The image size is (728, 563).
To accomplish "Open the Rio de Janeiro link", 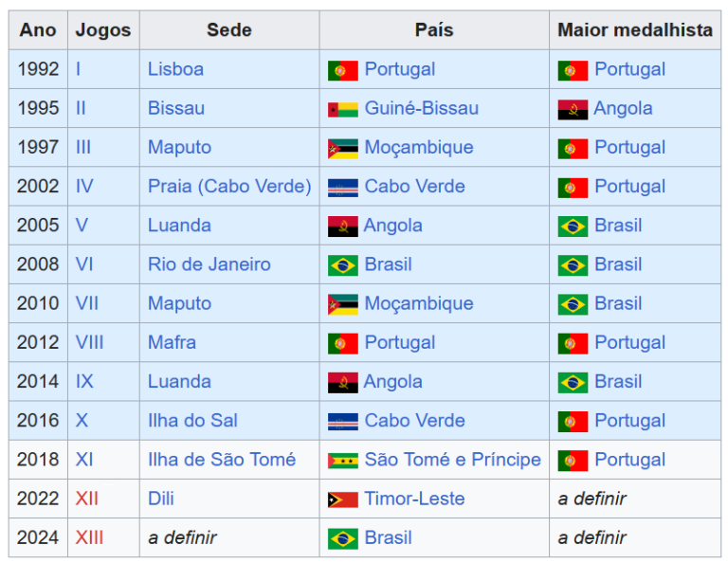I will [209, 264].
